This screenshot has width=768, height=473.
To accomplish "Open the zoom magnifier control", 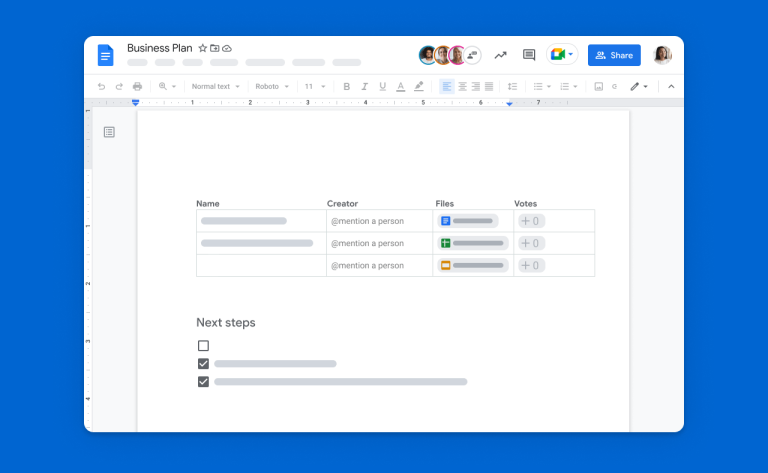I will 167,87.
